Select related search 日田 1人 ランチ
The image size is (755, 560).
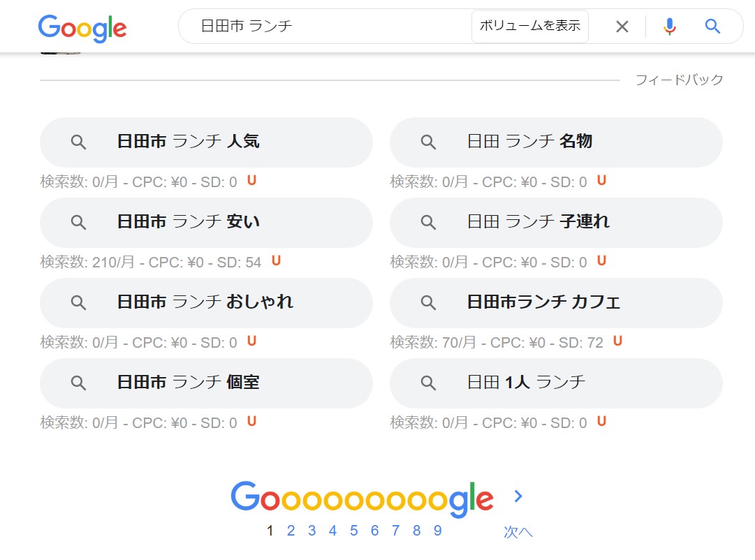coord(555,383)
